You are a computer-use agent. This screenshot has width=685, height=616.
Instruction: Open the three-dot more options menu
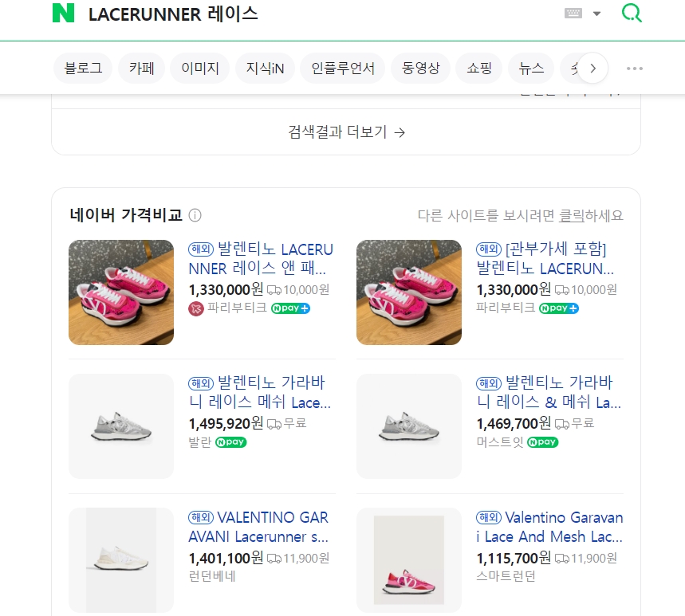634,69
